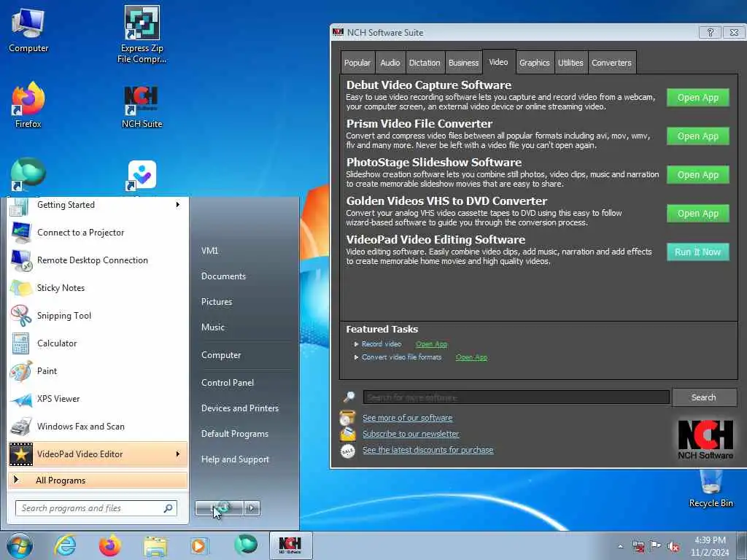Open App for PhotoStage Slideshow Software
The width and height of the screenshot is (747, 560).
pyautogui.click(x=697, y=175)
